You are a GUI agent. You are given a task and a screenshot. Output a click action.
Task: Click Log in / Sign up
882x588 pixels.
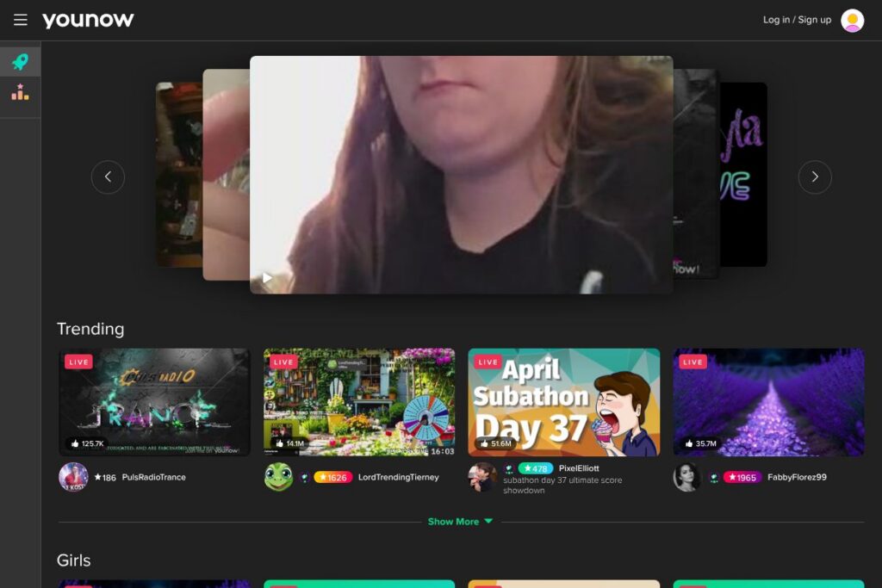click(x=797, y=20)
